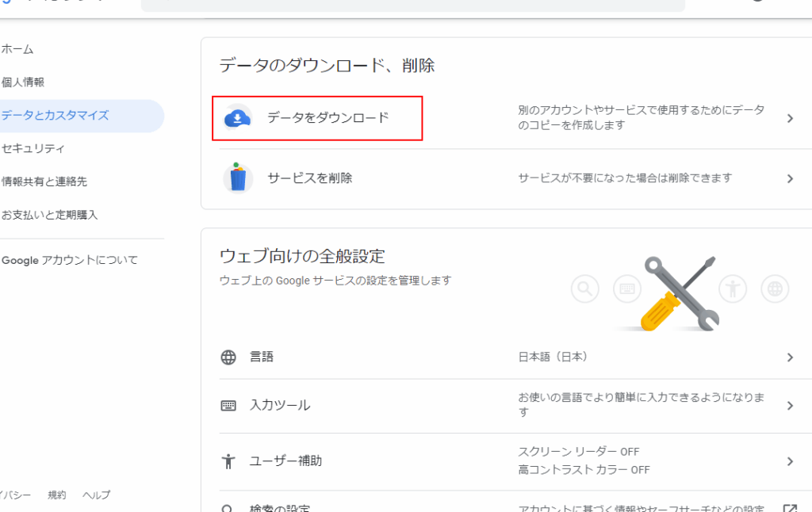The height and width of the screenshot is (512, 812).
Task: Open サービスを削除 using the right chevron
Action: click(790, 178)
